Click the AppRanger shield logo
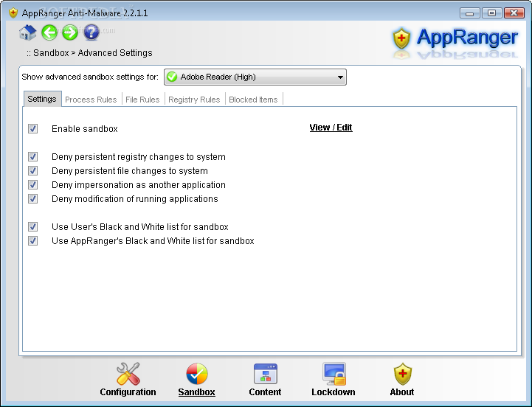532x407 pixels. (401, 38)
